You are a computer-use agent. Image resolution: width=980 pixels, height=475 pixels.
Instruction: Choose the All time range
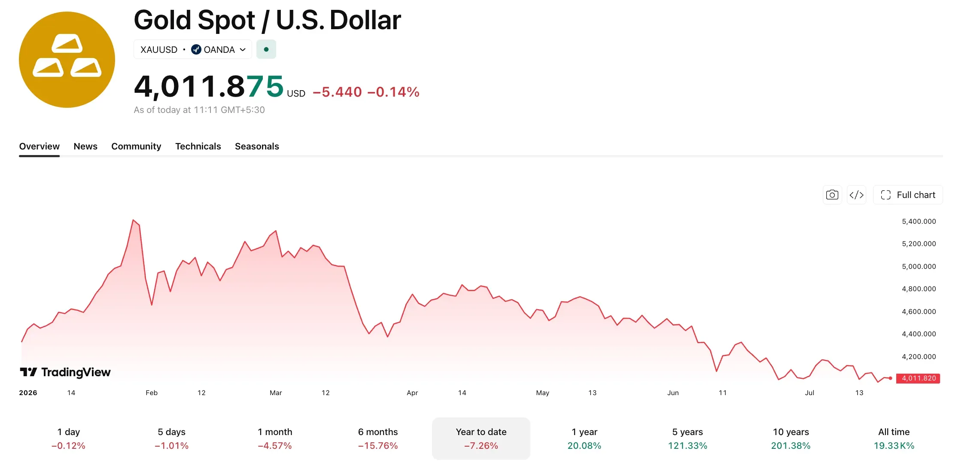(894, 438)
